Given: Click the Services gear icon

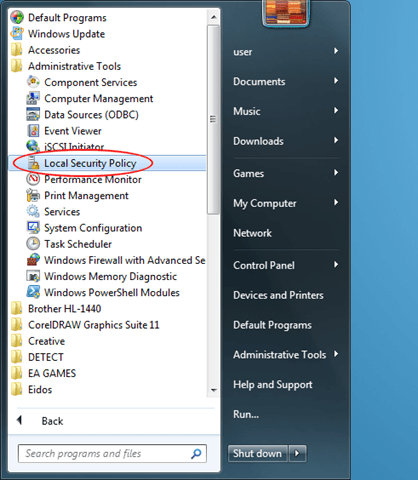Looking at the screenshot, I should (x=33, y=211).
